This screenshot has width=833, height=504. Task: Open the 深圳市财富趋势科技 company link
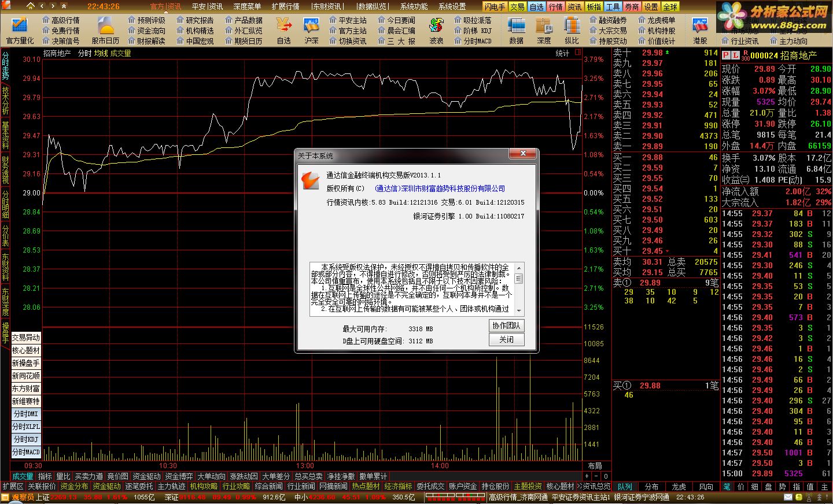tap(440, 188)
